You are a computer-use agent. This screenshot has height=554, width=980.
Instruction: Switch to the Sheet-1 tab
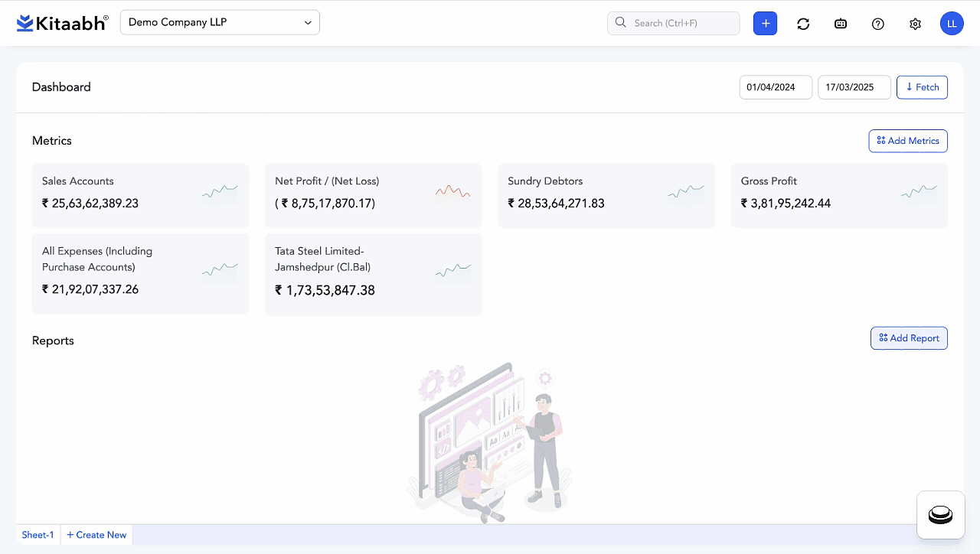coord(38,535)
